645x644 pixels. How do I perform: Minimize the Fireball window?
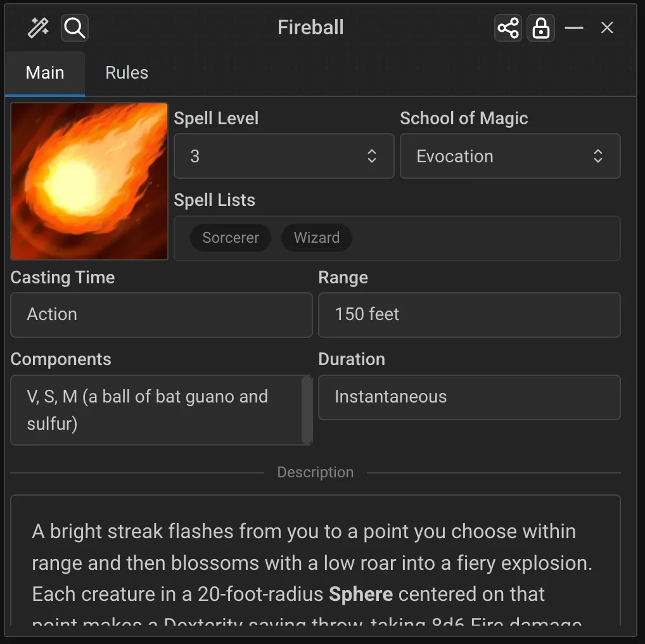574,28
